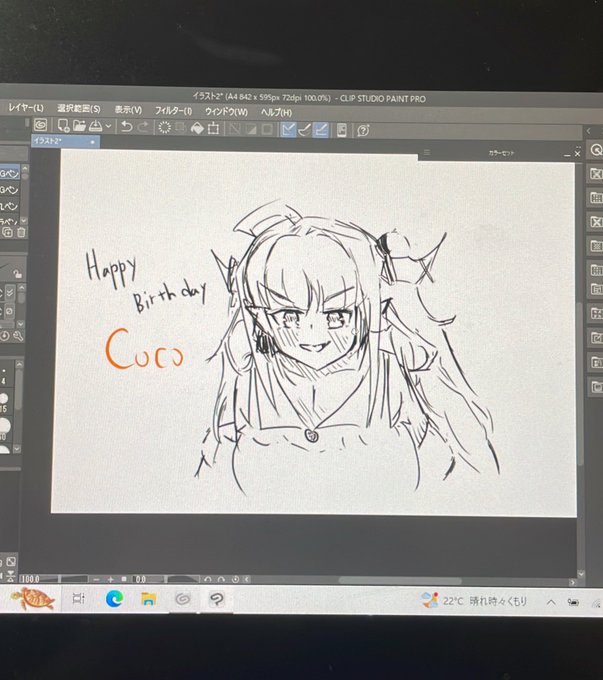Image resolution: width=603 pixels, height=680 pixels.
Task: Click the reset tool property icon
Action: [x=5, y=336]
